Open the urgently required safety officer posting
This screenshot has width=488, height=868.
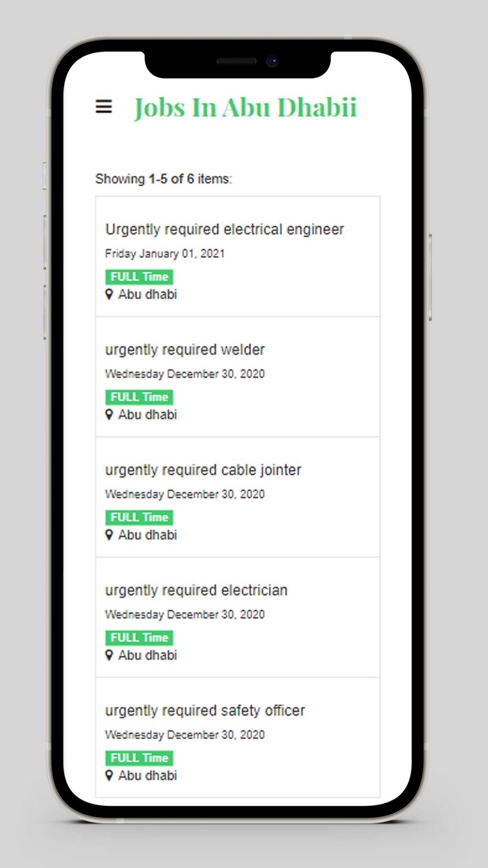click(x=205, y=710)
